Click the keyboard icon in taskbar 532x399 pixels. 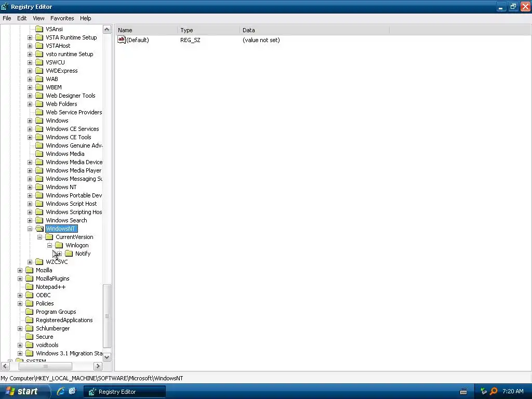[463, 392]
